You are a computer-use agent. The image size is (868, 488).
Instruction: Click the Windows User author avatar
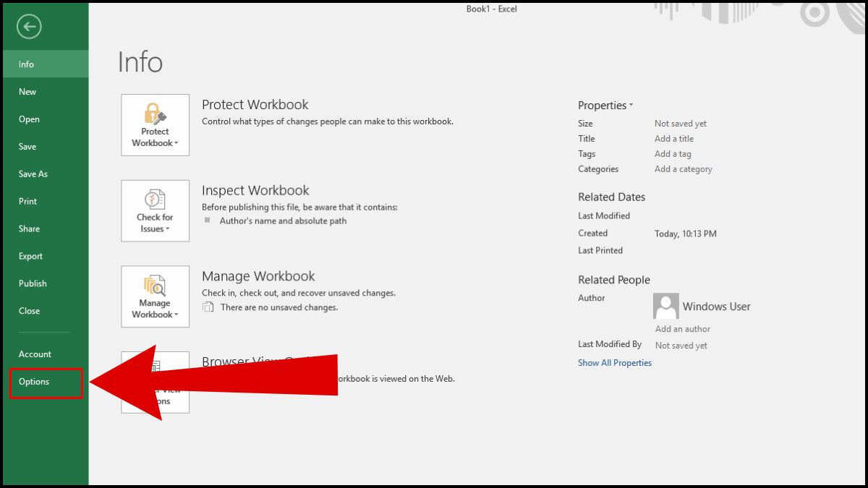tap(665, 306)
